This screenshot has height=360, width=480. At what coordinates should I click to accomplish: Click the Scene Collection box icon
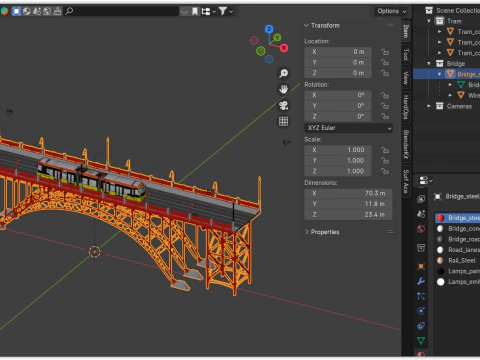[429, 11]
